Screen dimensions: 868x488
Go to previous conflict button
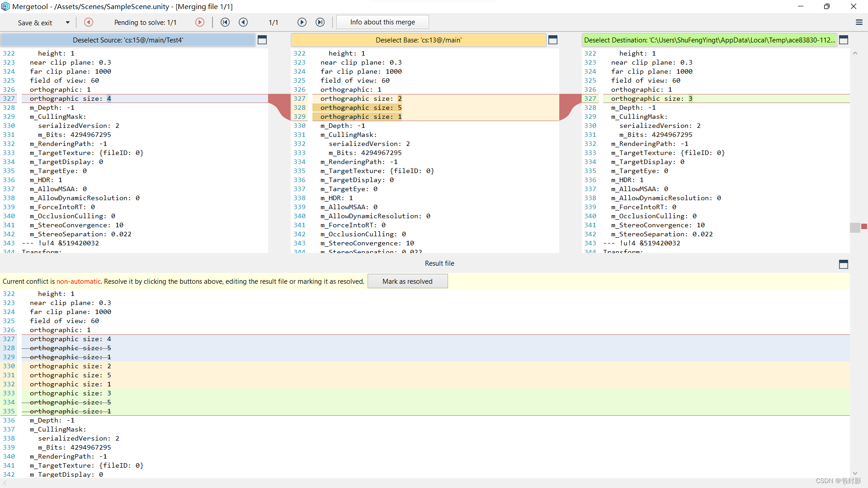(x=243, y=22)
